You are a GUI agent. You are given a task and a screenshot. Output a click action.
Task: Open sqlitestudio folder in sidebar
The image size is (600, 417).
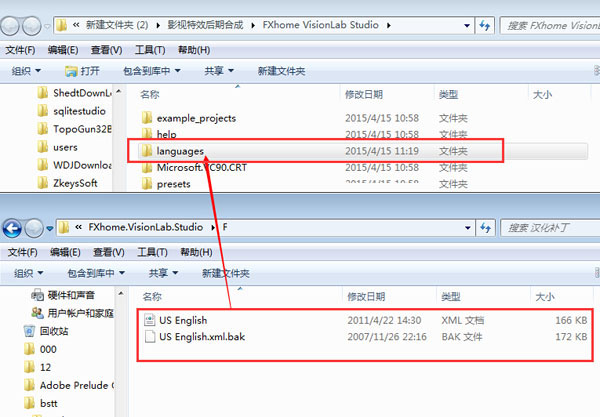[x=72, y=111]
